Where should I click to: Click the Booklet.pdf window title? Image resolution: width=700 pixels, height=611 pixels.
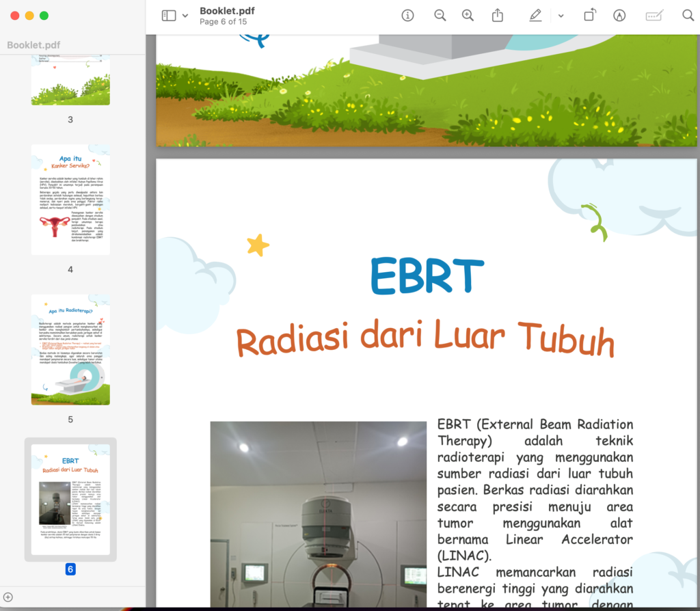click(x=227, y=11)
